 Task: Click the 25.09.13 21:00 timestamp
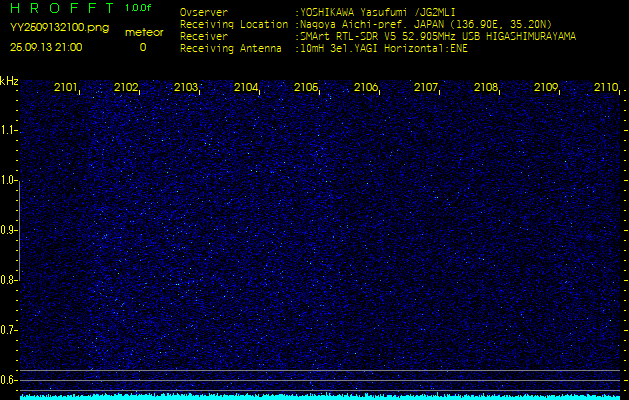46,47
